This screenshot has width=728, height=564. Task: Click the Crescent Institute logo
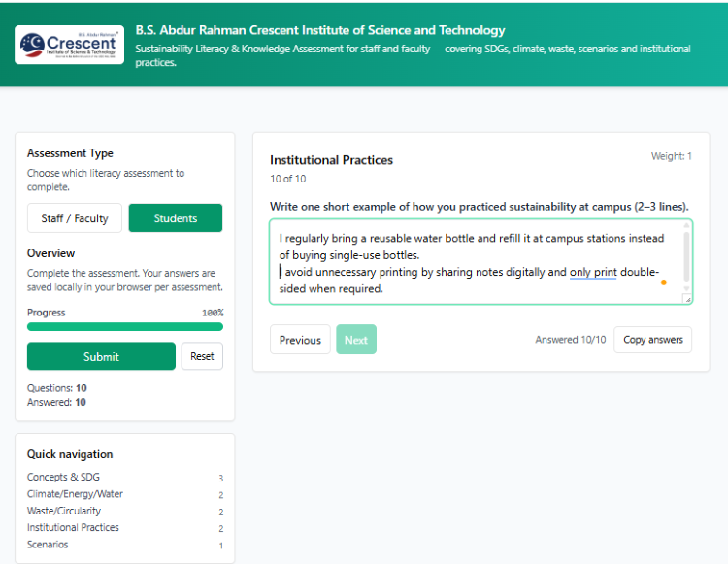click(69, 45)
